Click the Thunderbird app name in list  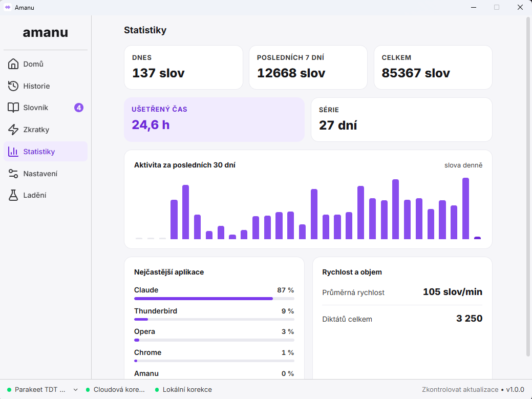click(x=155, y=311)
